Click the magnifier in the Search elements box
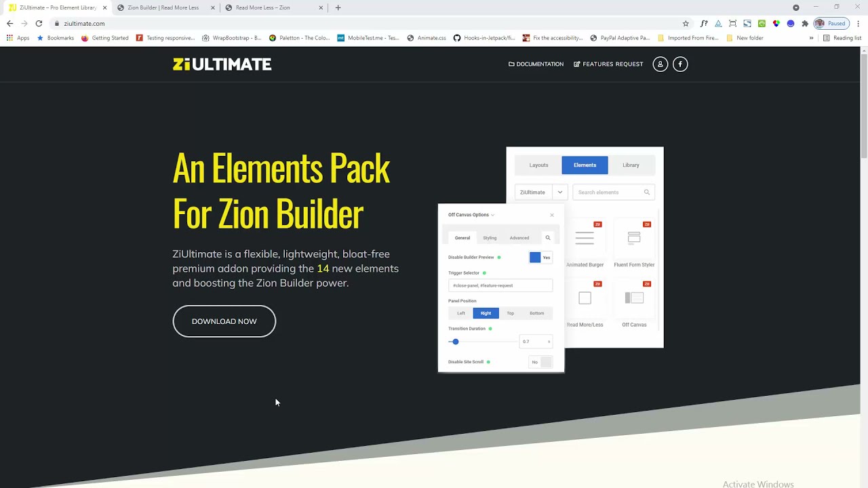This screenshot has width=868, height=488. click(x=647, y=192)
